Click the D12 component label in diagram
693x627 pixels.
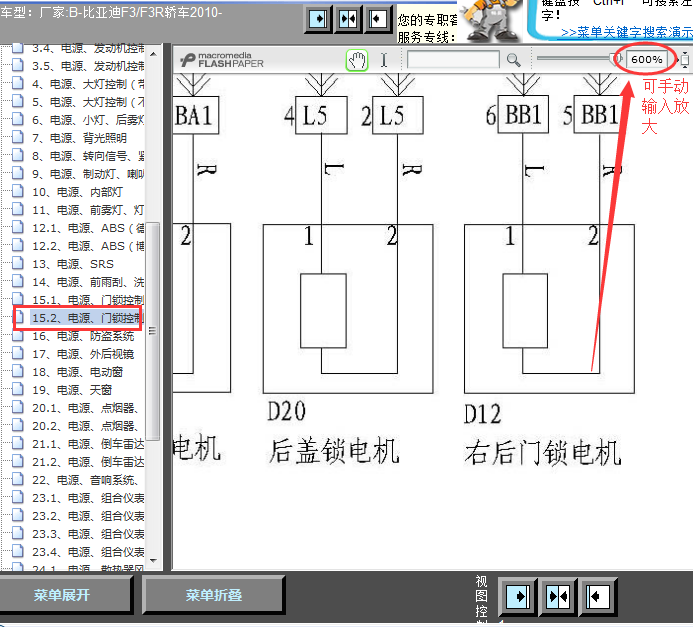482,414
